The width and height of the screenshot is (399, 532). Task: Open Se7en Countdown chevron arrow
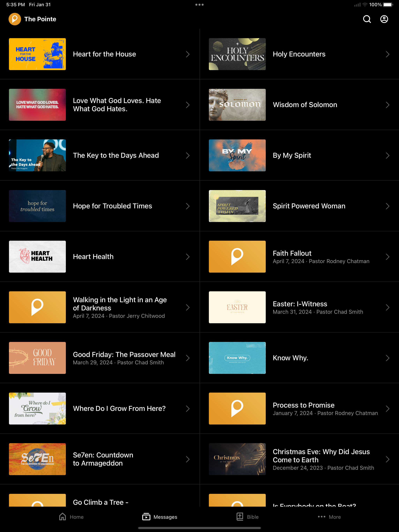pyautogui.click(x=188, y=459)
